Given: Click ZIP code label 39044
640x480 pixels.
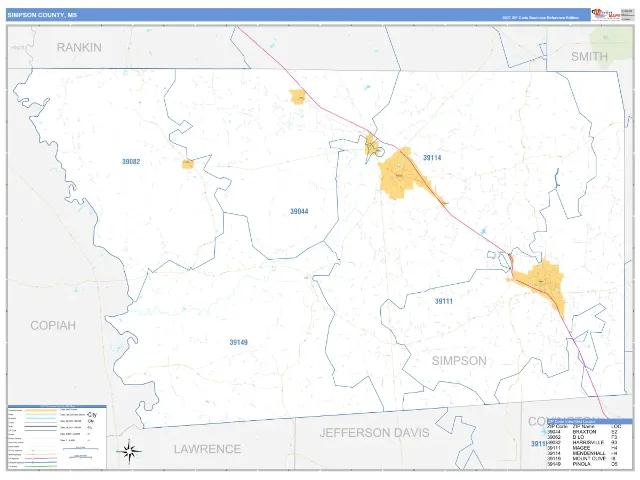Looking at the screenshot, I should tap(299, 211).
